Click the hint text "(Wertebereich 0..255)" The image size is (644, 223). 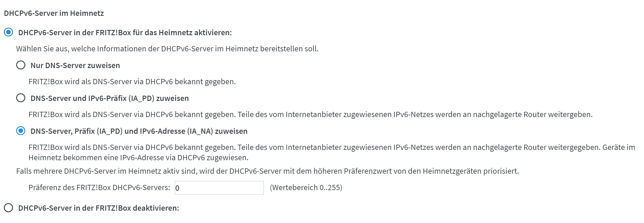point(306,187)
